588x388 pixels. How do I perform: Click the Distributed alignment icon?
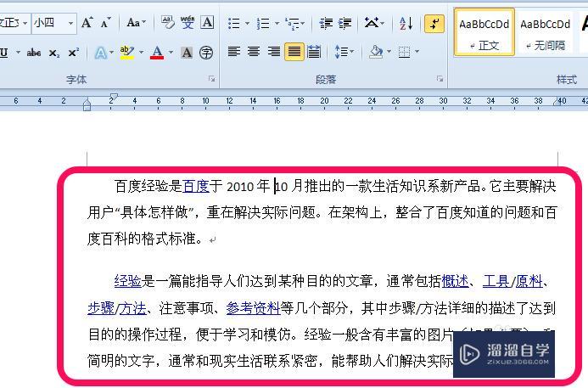click(314, 52)
